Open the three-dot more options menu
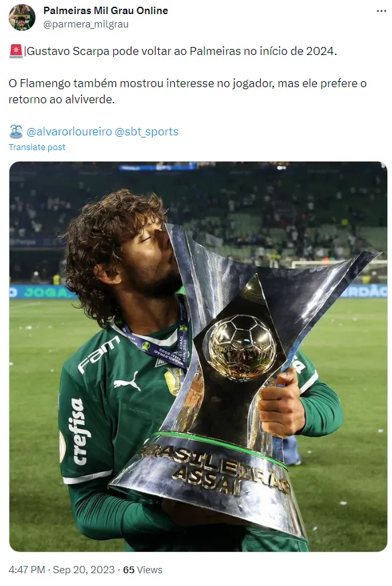 (x=381, y=11)
